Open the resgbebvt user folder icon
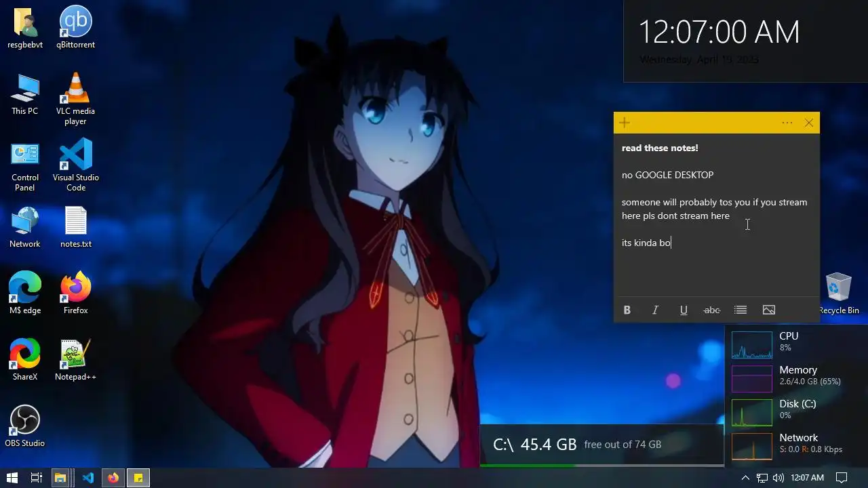868x488 pixels. 25,28
